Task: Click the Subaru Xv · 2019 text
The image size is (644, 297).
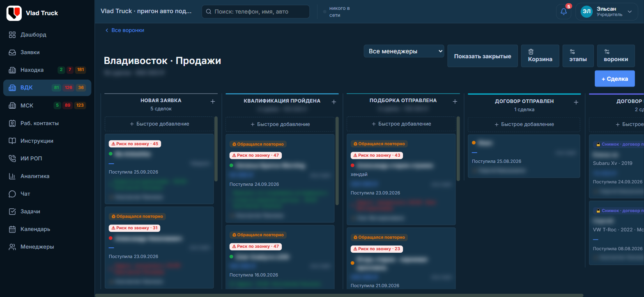Action: click(613, 163)
